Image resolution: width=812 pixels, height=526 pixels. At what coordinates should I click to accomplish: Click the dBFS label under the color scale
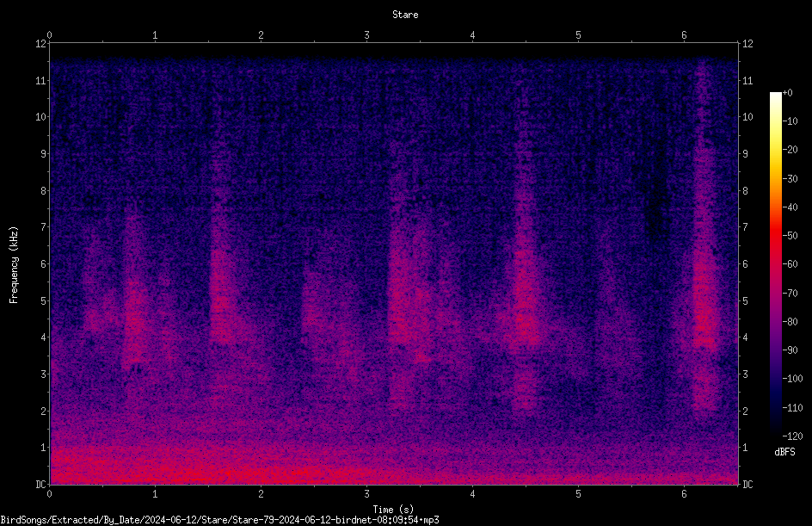pyautogui.click(x=784, y=452)
